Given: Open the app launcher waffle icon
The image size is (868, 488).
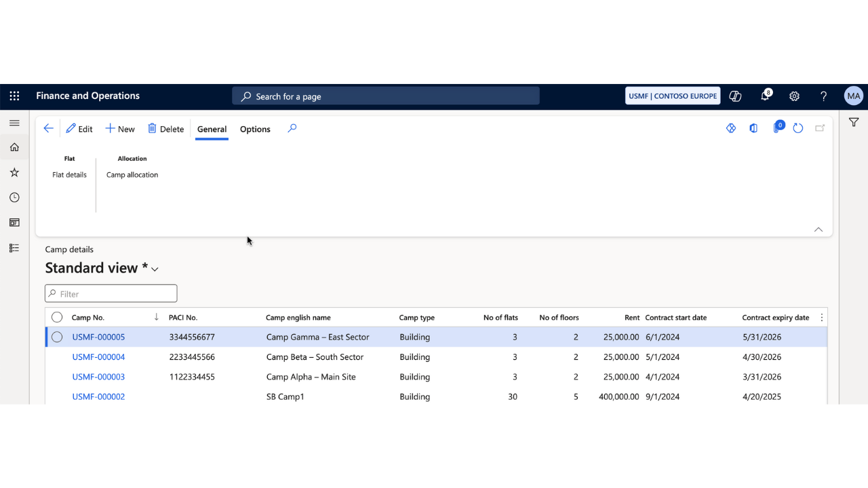Looking at the screenshot, I should click(14, 96).
